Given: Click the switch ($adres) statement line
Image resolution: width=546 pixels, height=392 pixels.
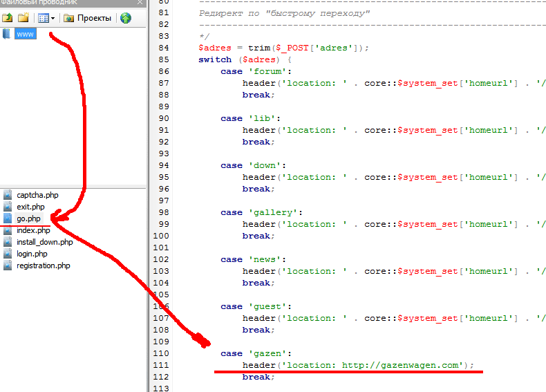Looking at the screenshot, I should click(235, 59).
